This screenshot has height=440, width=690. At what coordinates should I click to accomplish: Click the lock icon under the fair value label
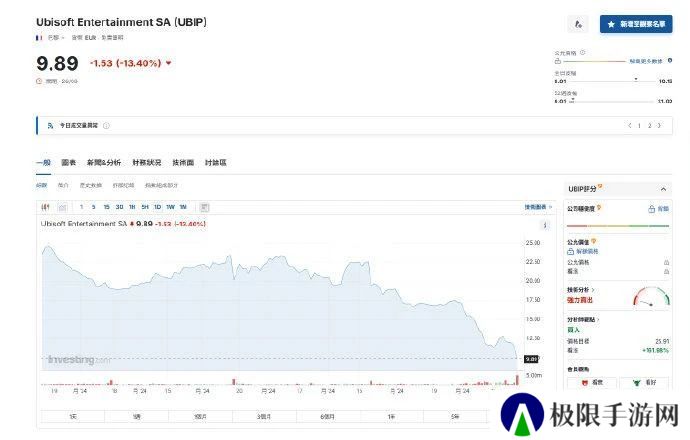coord(558,61)
